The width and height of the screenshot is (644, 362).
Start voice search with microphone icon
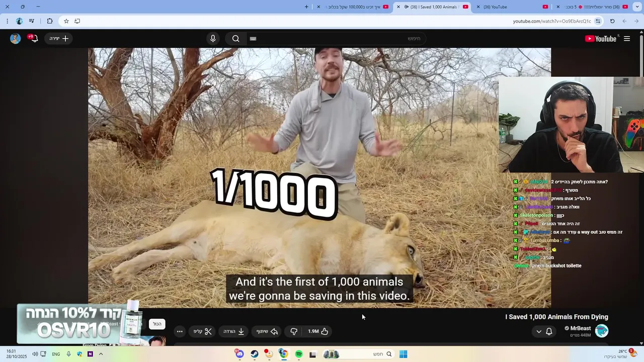coord(213,39)
